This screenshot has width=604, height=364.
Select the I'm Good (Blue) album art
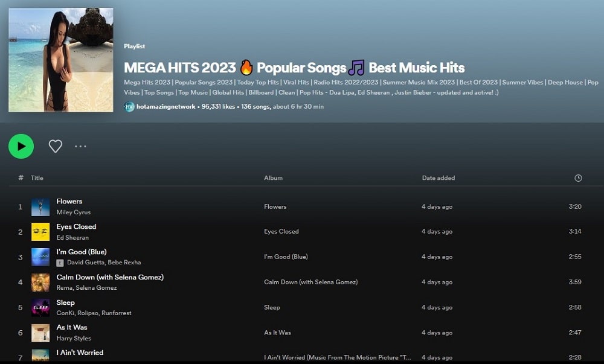click(x=40, y=257)
